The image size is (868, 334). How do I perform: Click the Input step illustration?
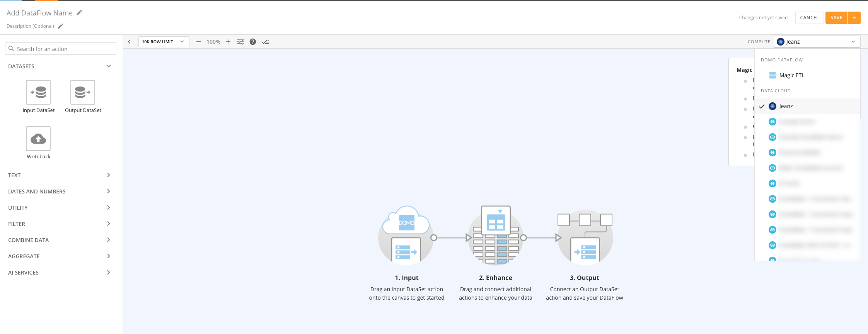406,235
